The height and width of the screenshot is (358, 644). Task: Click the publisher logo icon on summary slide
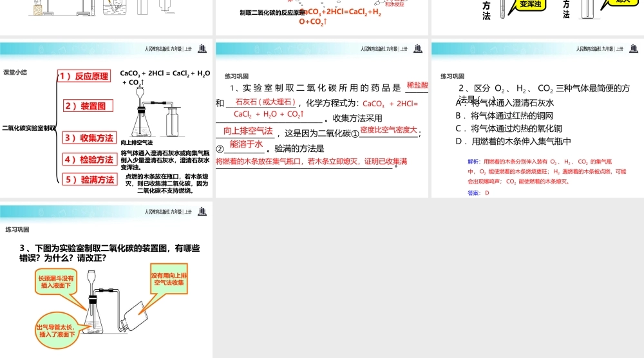202,48
